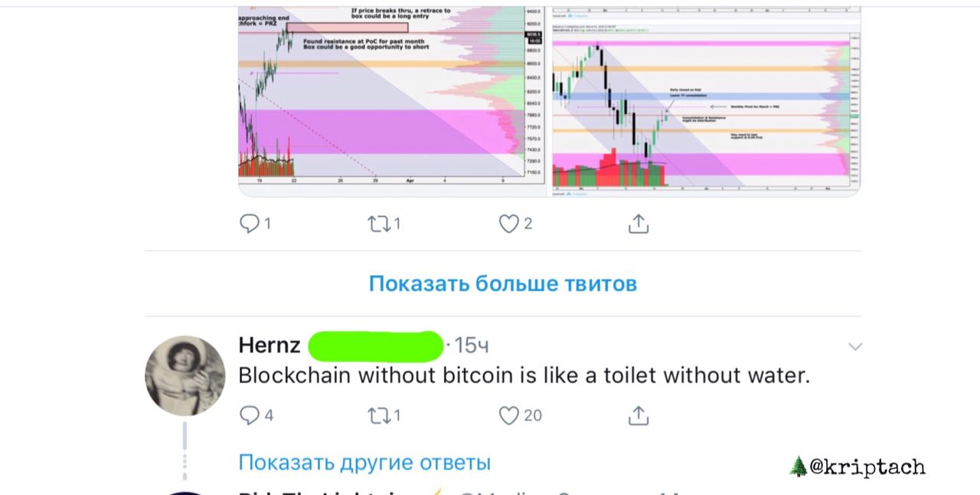This screenshot has width=980, height=495.
Task: Click 'Показать другие ответы' link
Action: coord(364,462)
